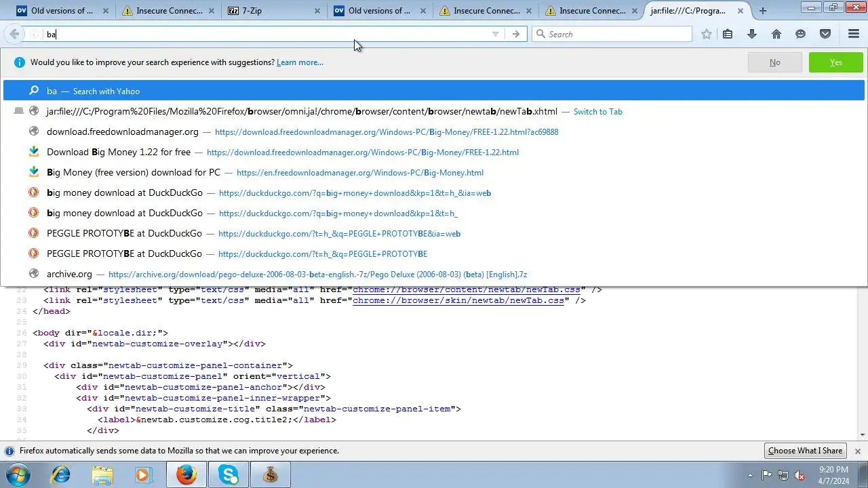Select 'ba — Search with Yahoo' suggestion
The image size is (868, 488).
[434, 91]
